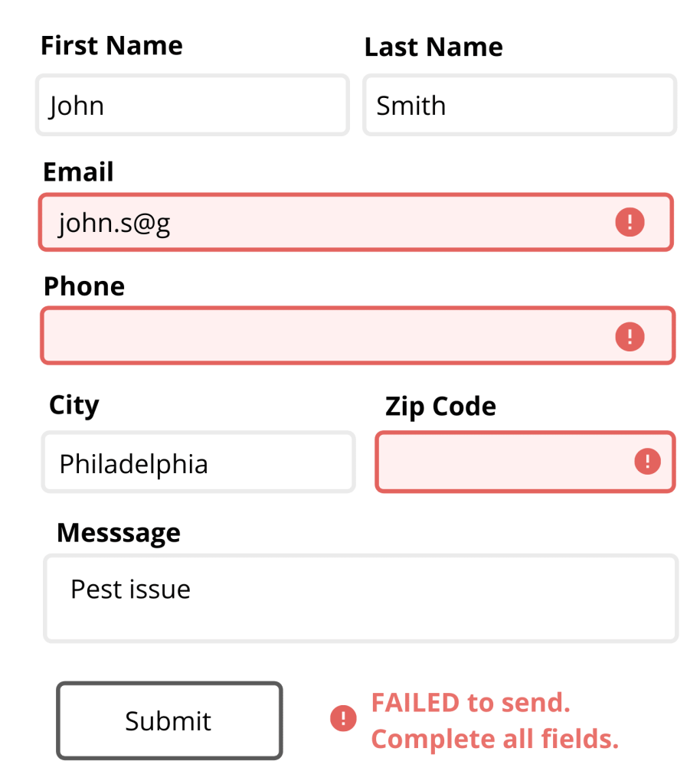Click the Zip Code label
Screen dimensions: 700x784
(x=440, y=407)
